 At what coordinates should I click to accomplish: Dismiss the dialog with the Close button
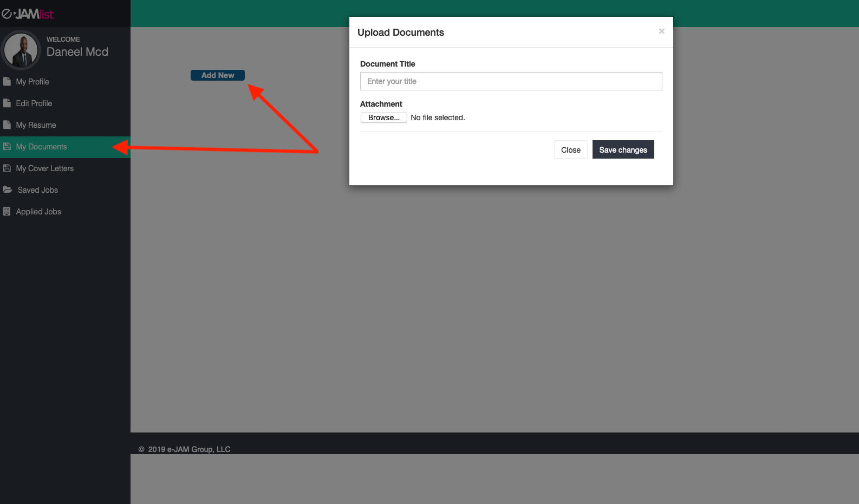570,150
